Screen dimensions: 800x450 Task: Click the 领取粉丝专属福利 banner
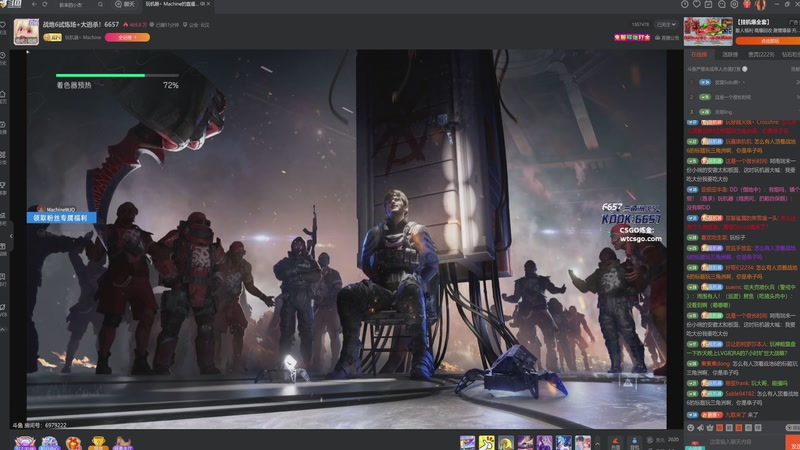point(61,218)
